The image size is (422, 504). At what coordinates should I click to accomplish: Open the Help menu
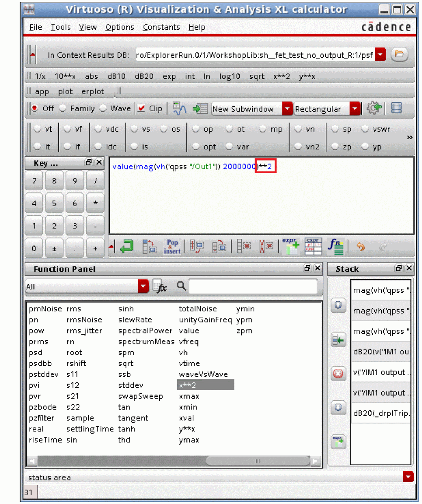coord(197,27)
